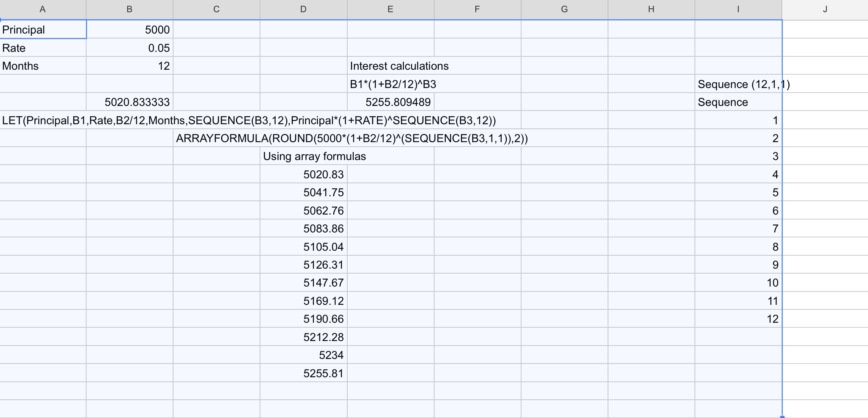
Task: Click the Sequence (12,1,1) cell
Action: coord(738,84)
